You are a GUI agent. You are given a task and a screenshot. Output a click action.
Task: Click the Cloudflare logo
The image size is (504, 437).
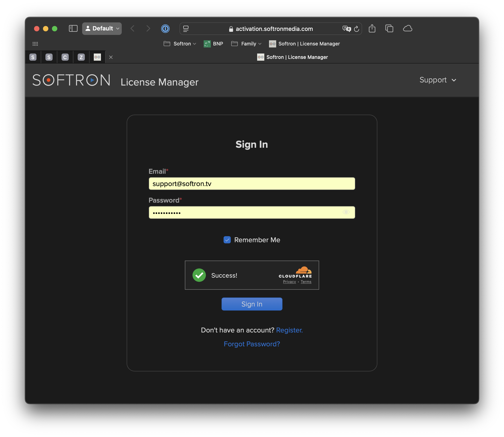(x=295, y=272)
